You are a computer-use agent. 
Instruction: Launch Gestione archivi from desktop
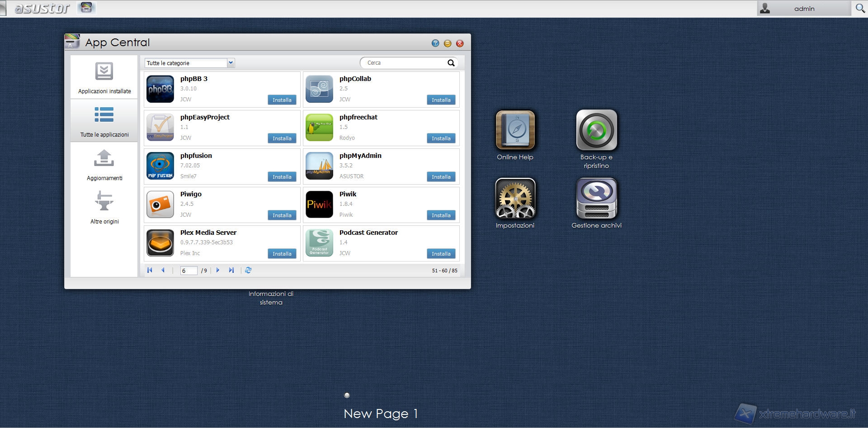point(596,198)
